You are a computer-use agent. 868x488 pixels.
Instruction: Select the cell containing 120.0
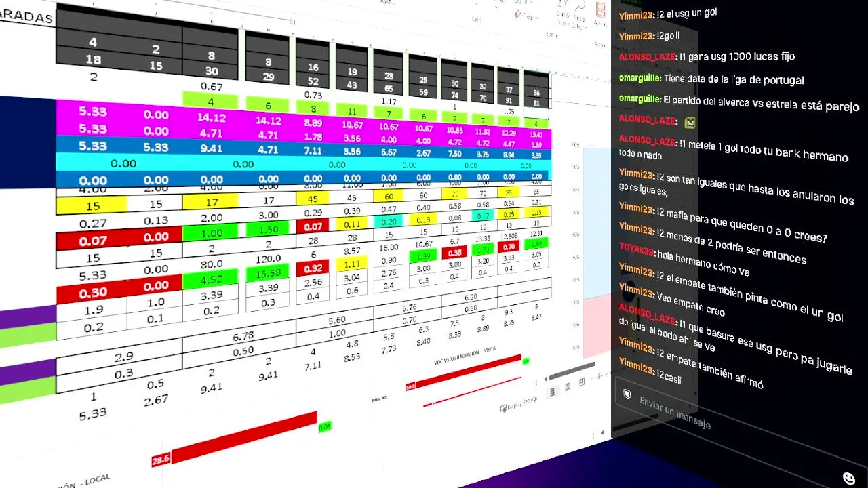click(269, 258)
